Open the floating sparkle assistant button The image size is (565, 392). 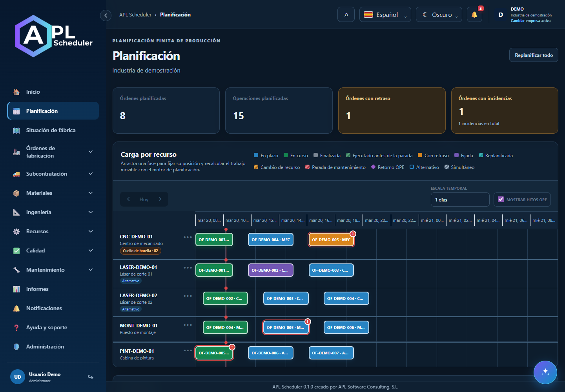(545, 372)
